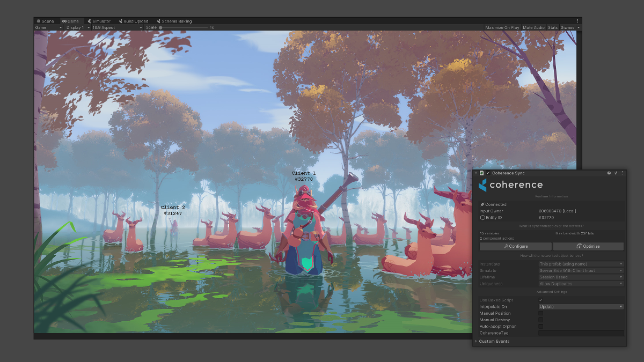The width and height of the screenshot is (644, 362).
Task: Open the Coherence Sync preset icon
Action: [616, 173]
